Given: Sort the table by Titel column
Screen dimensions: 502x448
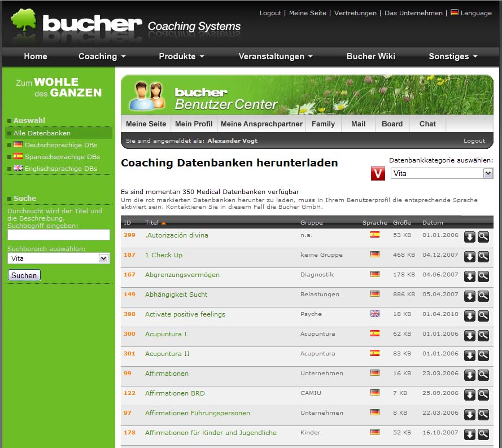Looking at the screenshot, I should (152, 223).
